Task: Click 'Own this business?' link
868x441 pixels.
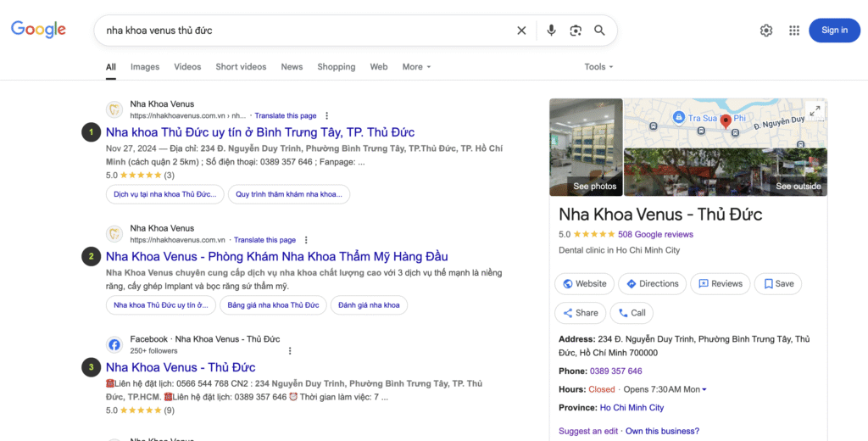Action: pos(662,431)
